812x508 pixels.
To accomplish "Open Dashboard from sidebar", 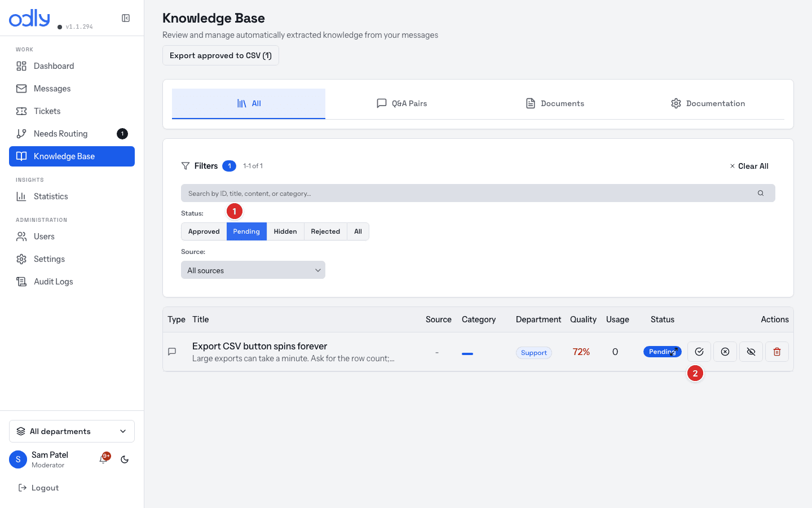I will (x=72, y=66).
